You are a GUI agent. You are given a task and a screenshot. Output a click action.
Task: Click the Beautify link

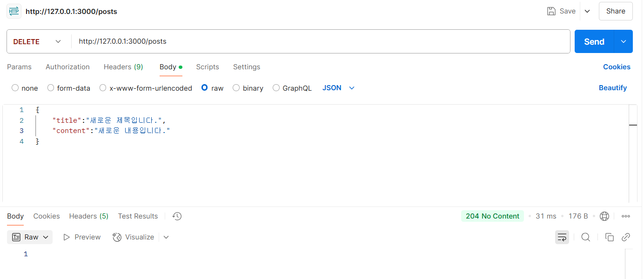coord(613,88)
